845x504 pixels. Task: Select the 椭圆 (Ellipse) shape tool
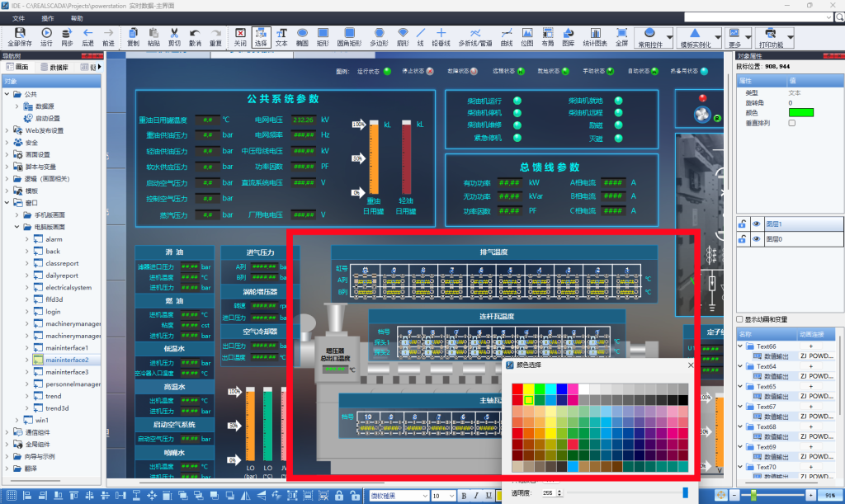coord(302,36)
